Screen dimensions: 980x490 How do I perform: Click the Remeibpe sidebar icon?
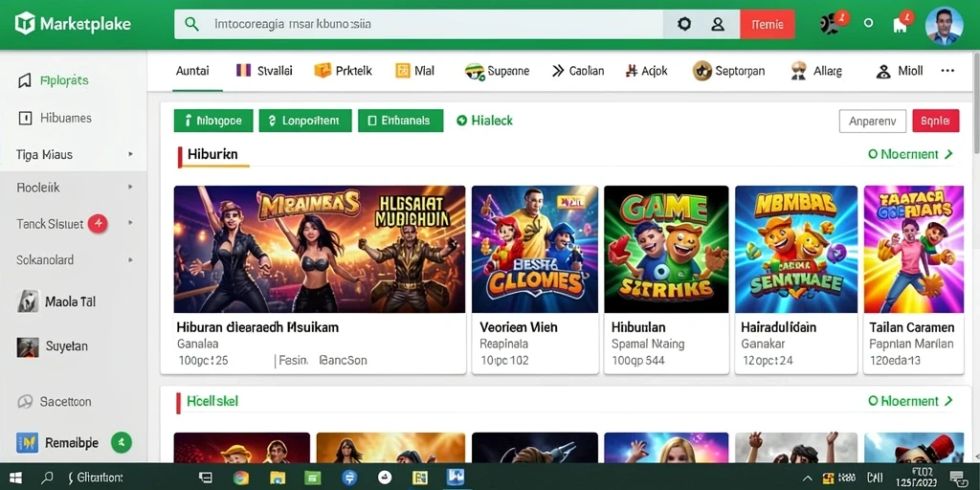point(28,443)
